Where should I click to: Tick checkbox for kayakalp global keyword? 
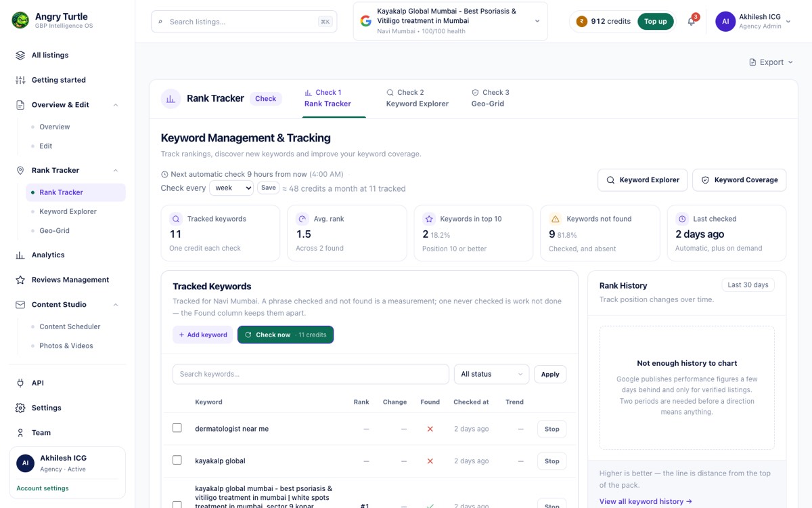[177, 460]
